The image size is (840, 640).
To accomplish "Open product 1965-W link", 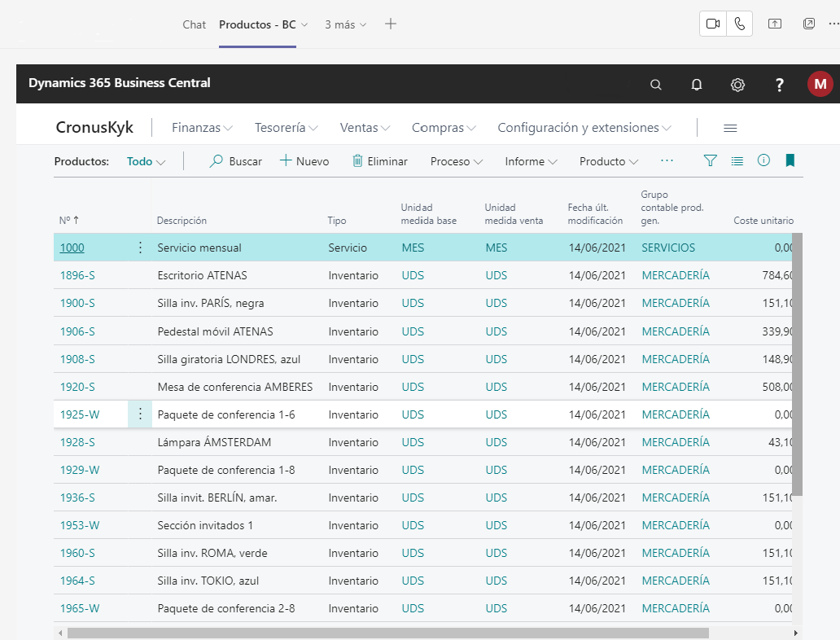I will [x=79, y=608].
